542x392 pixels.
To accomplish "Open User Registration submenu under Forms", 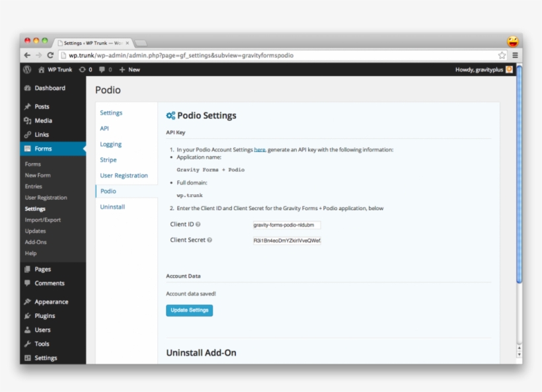I will coord(46,198).
